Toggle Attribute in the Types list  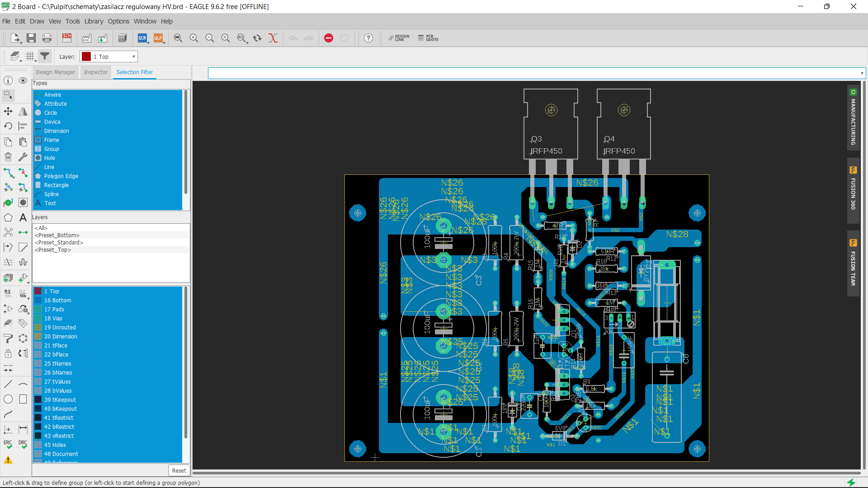[x=108, y=104]
